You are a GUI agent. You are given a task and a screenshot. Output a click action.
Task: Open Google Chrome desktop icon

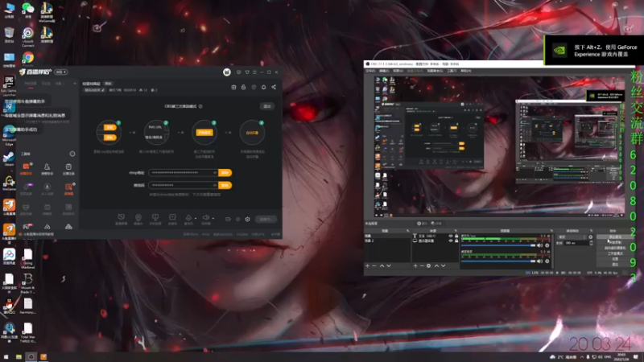pos(28,59)
